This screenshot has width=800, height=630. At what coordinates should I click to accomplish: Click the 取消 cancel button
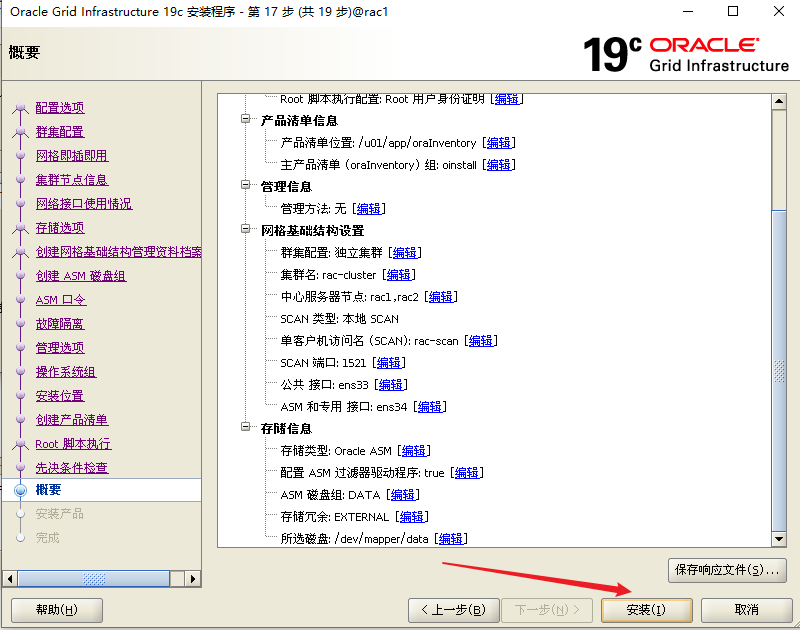click(746, 609)
